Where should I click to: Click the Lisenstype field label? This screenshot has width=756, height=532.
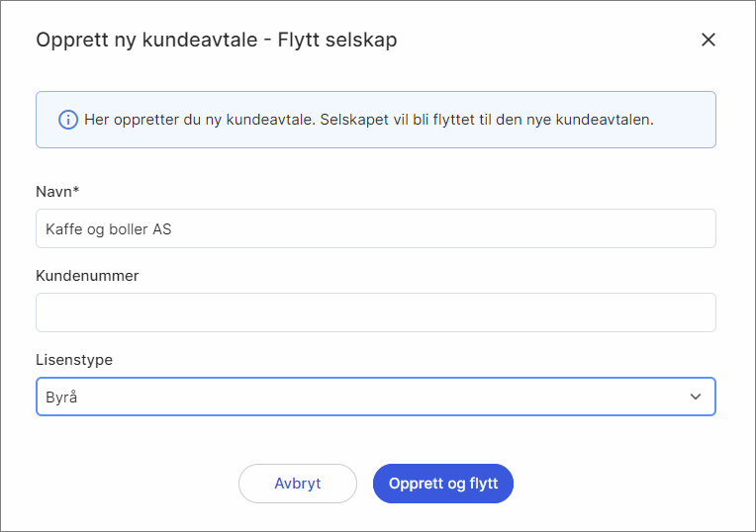point(74,360)
